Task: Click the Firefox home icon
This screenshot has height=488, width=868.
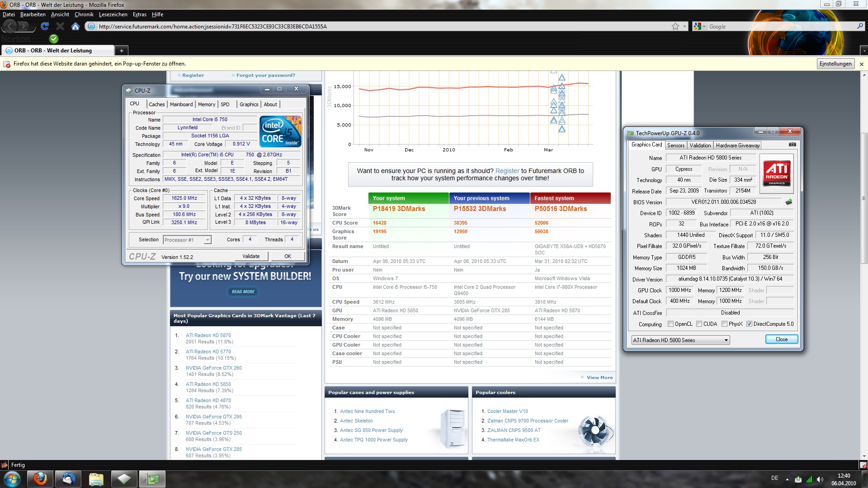Action: pyautogui.click(x=75, y=26)
